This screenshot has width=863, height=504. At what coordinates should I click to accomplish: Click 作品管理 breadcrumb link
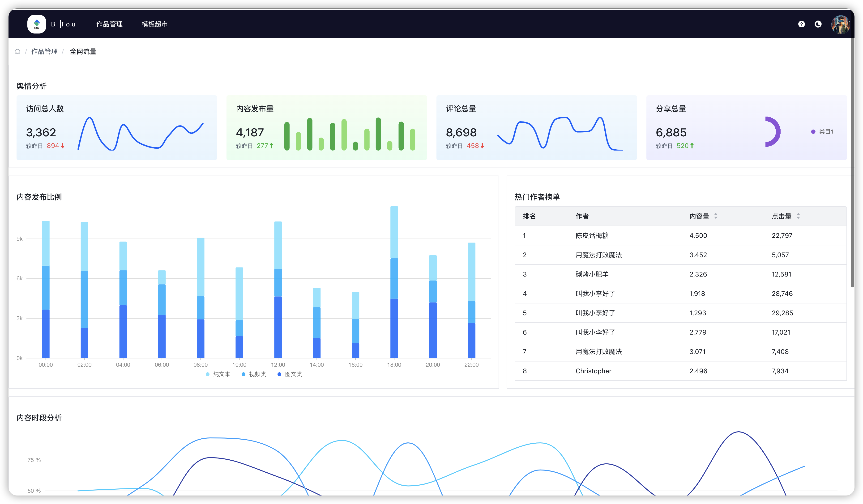44,52
